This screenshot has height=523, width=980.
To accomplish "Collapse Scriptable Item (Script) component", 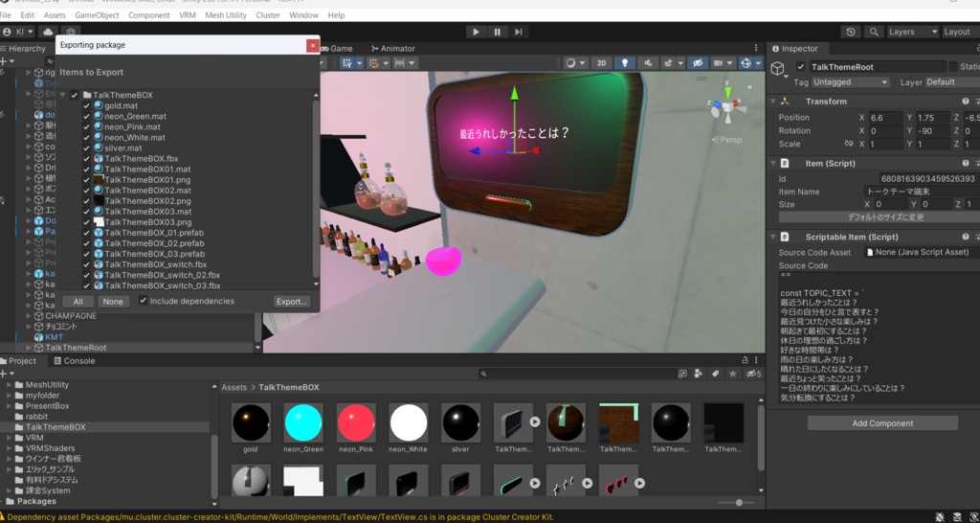I will pyautogui.click(x=773, y=238).
